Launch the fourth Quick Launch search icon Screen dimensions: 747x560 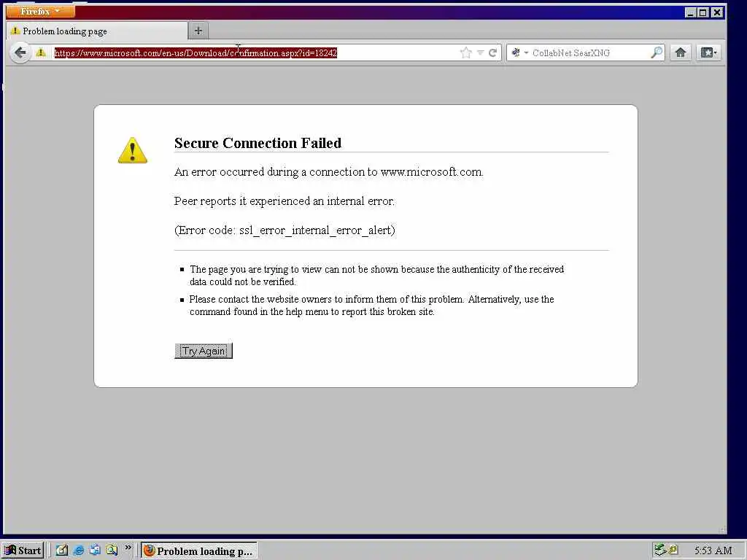[112, 551]
